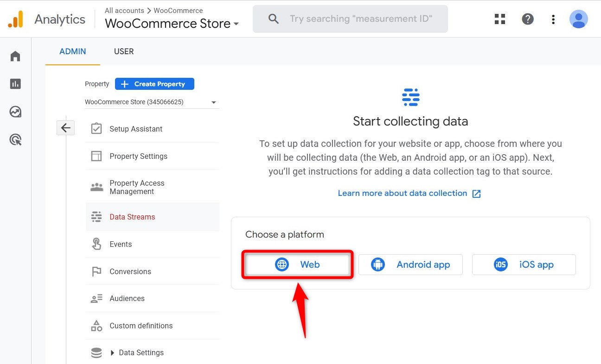Open the Home page from the sidebar
The image size is (601, 364).
pyautogui.click(x=15, y=56)
